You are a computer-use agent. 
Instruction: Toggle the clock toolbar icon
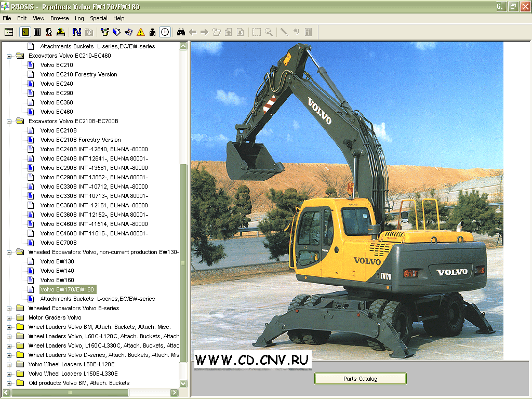click(165, 32)
